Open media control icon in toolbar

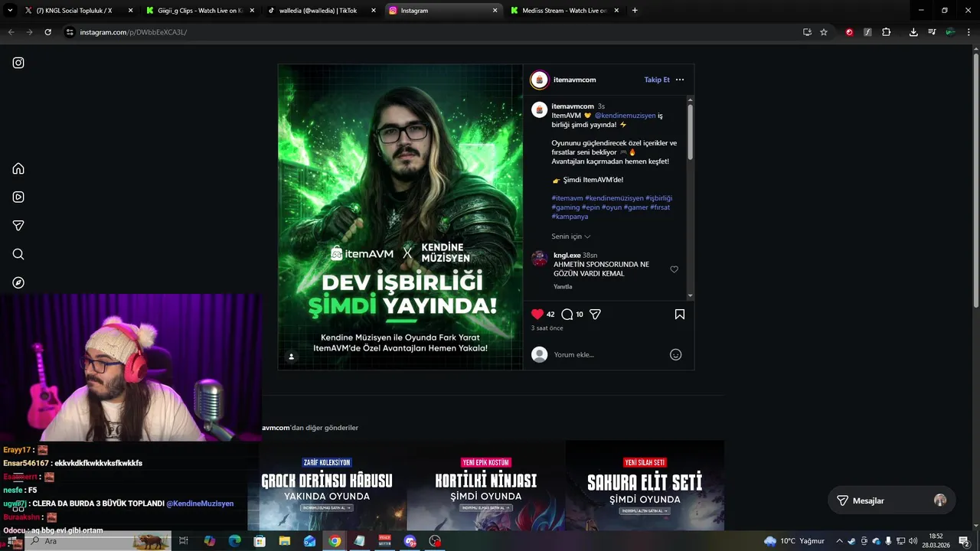(932, 32)
